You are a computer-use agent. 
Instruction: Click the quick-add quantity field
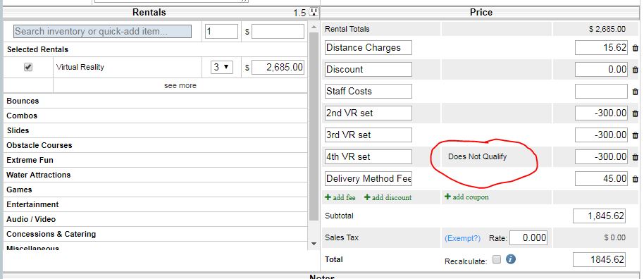[x=221, y=31]
